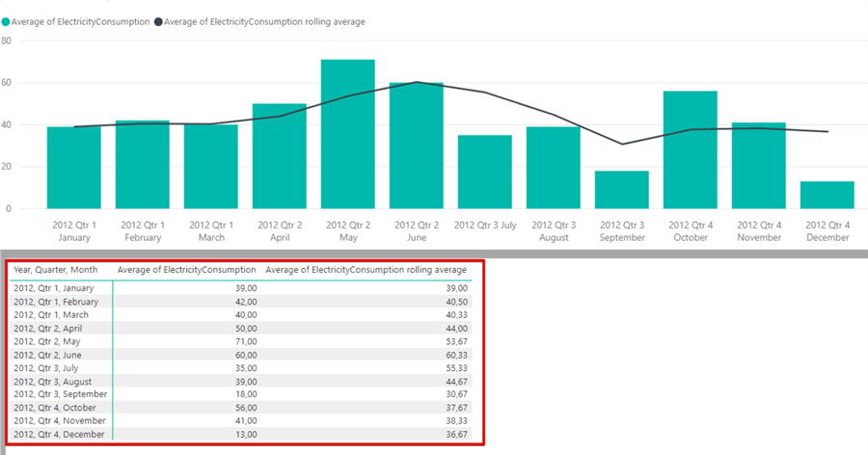This screenshot has width=868, height=455.
Task: Click the consumption value 18,00
Action: tap(246, 394)
